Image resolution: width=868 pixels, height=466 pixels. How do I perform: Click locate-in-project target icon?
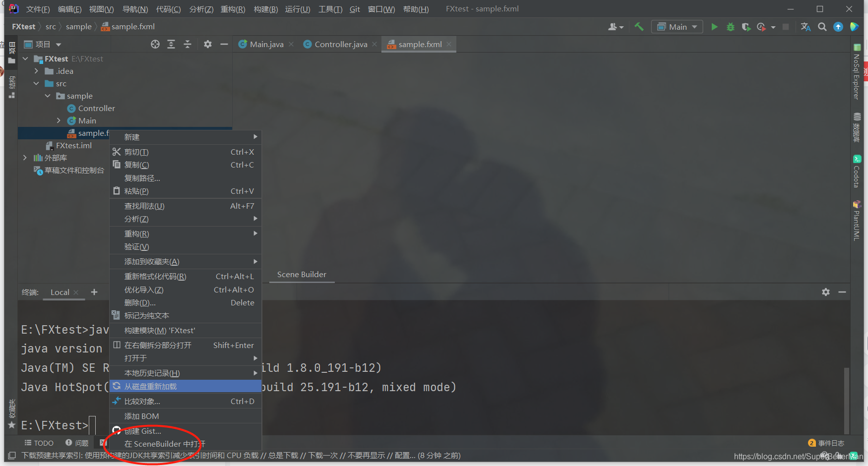[155, 44]
